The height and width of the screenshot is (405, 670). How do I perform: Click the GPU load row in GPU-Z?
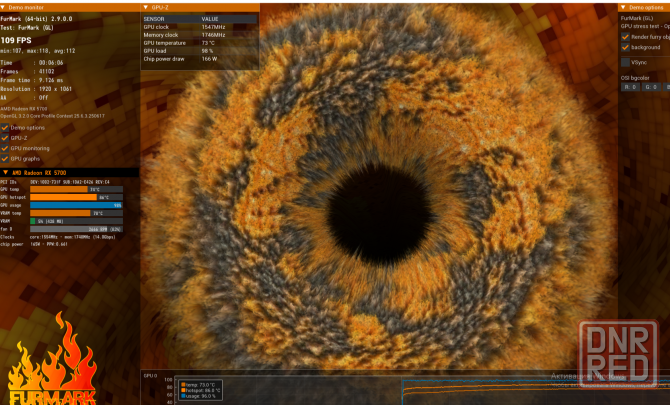coord(200,51)
